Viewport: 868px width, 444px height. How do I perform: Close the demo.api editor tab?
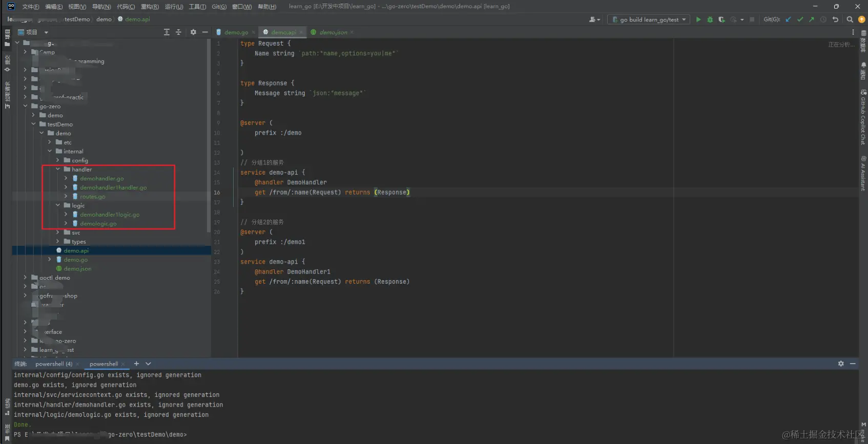301,32
